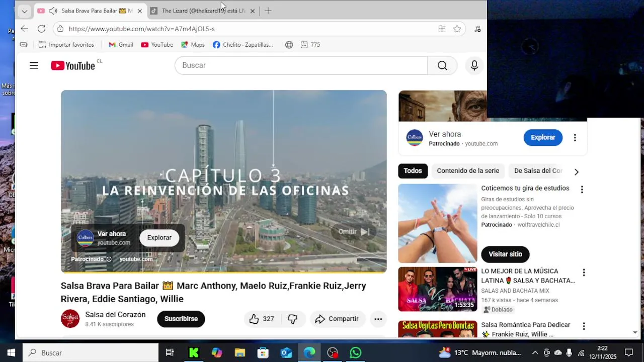The height and width of the screenshot is (362, 644).
Task: Like the video with 327 likes
Action: click(262, 319)
